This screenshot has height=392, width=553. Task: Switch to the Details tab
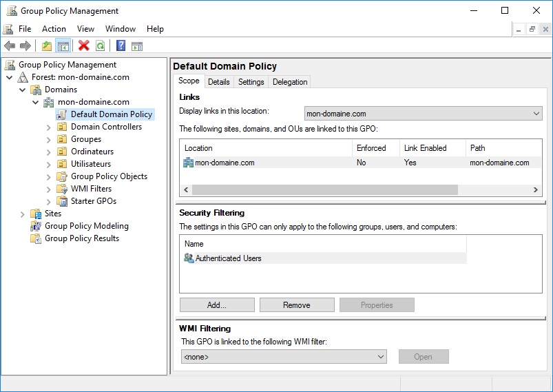tap(219, 82)
